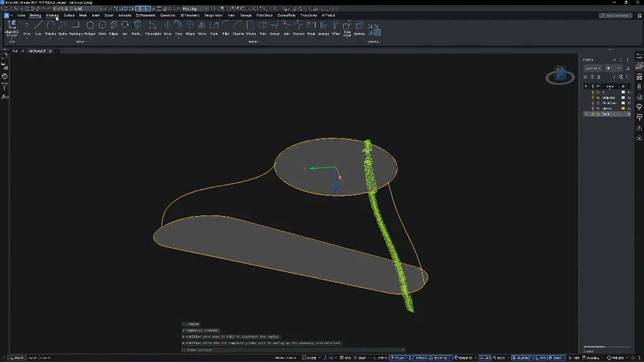This screenshot has width=644, height=362.
Task: Toggle visibility bulb of Solid layer
Action: 592,114
